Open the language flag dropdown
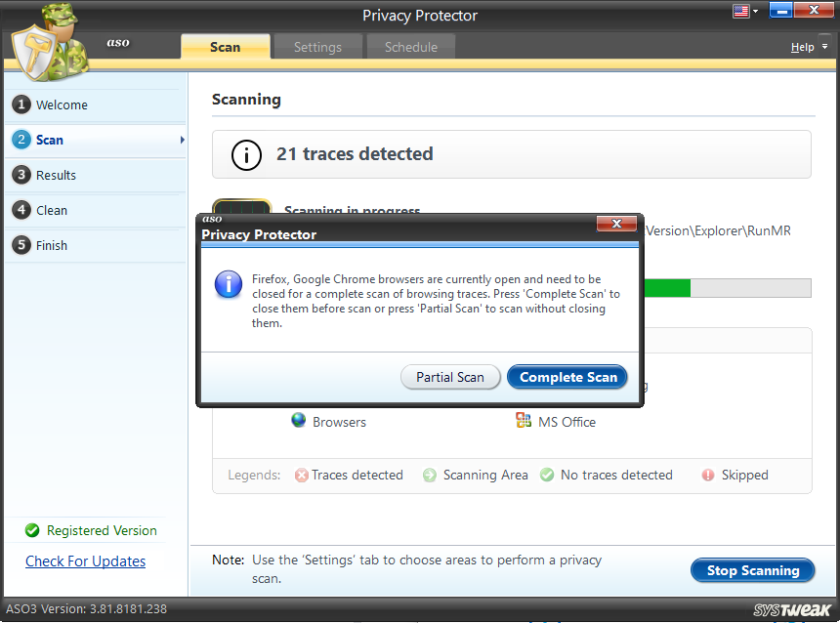 (744, 12)
